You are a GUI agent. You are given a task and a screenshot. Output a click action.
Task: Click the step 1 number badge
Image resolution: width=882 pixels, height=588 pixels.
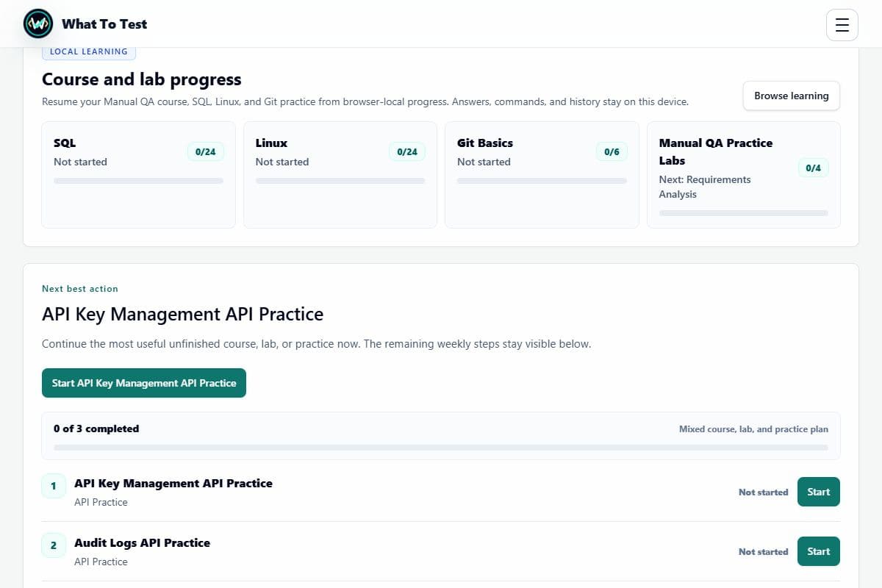coord(54,486)
